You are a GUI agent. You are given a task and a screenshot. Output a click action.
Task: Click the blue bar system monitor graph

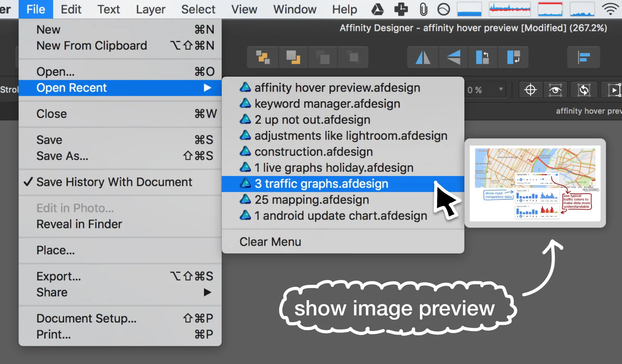click(469, 9)
